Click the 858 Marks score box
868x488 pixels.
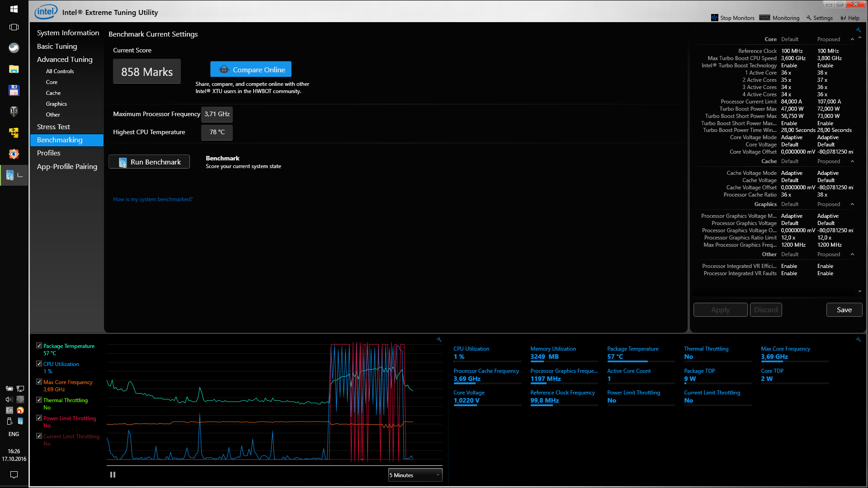pyautogui.click(x=147, y=71)
